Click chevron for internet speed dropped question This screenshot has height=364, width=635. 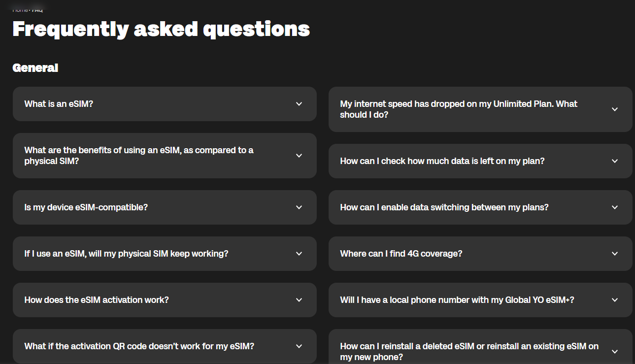click(x=614, y=109)
